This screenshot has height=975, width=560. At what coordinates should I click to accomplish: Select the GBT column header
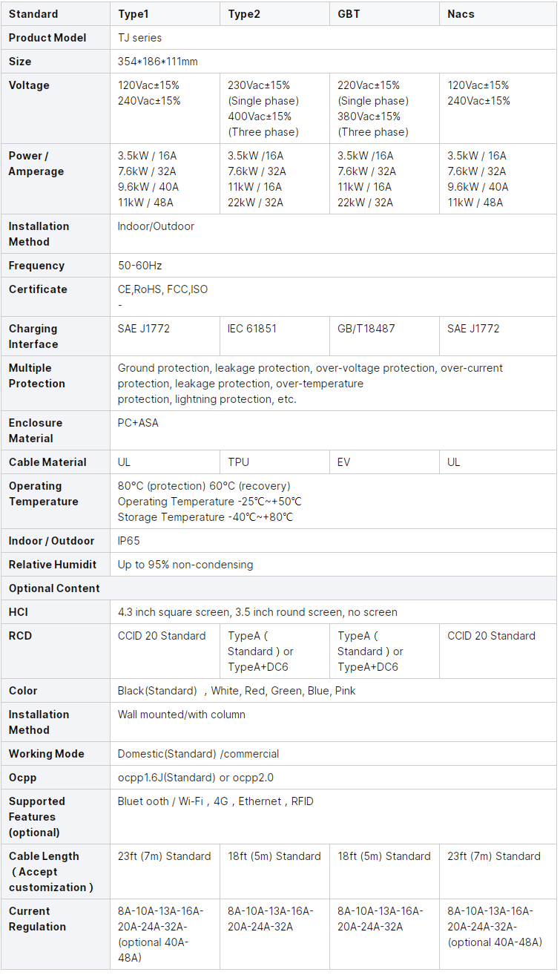(x=349, y=14)
